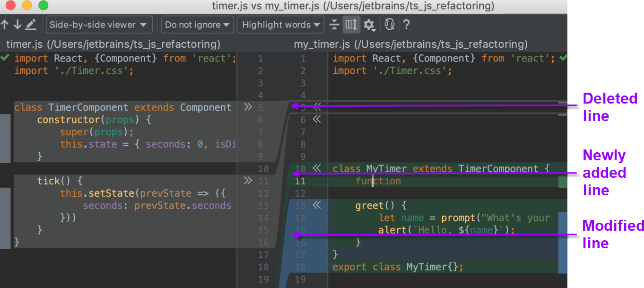Screen dimensions: 644x288
Task: Click right pane import React line
Action: click(444, 58)
